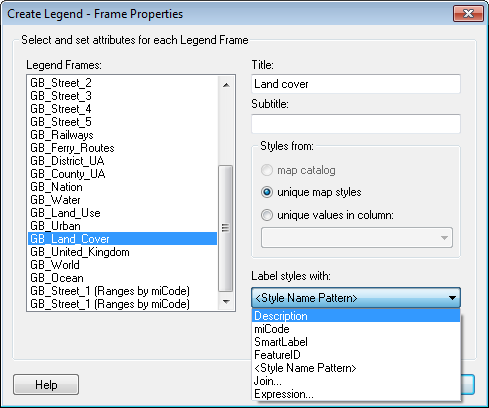Click the Help button
This screenshot has width=489, height=408.
(x=46, y=385)
